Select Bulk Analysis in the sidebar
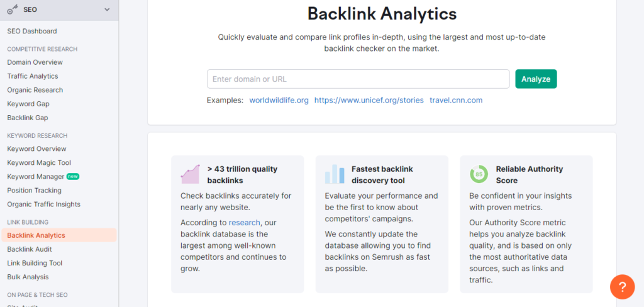The height and width of the screenshot is (307, 644). (28, 277)
